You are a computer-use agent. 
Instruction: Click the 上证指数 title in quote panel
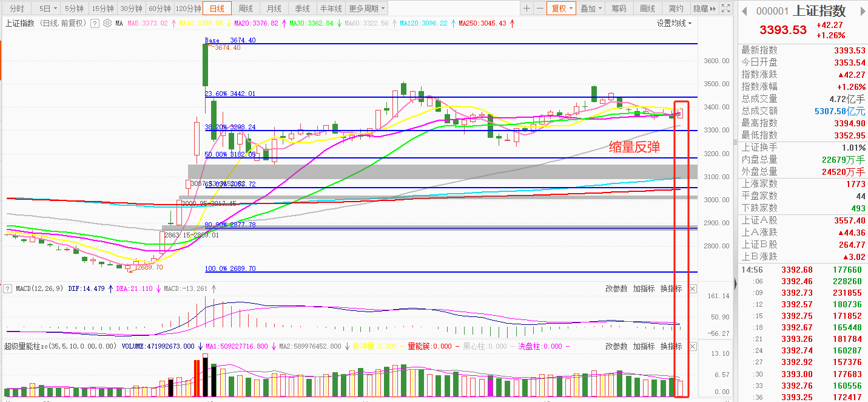coord(819,12)
